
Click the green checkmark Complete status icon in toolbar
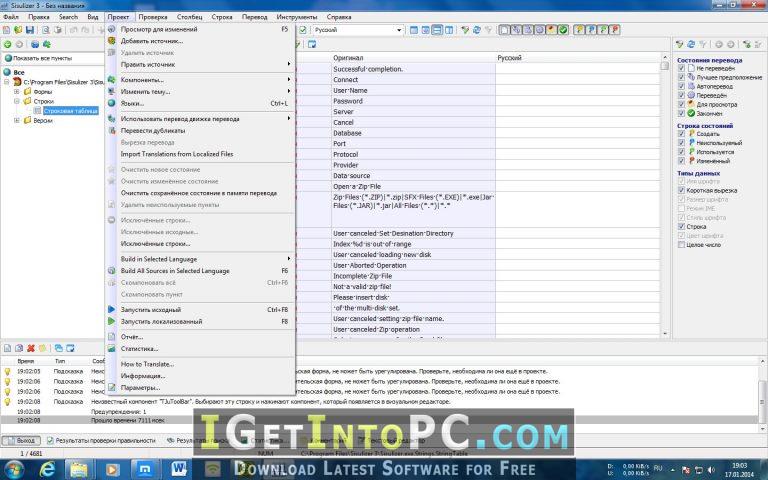(563, 30)
